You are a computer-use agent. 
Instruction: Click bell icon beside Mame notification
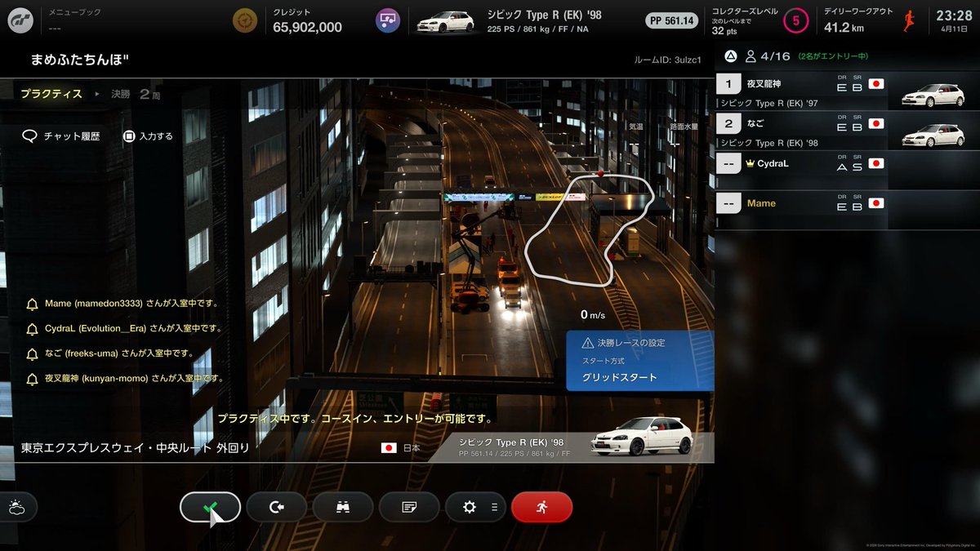pyautogui.click(x=33, y=304)
